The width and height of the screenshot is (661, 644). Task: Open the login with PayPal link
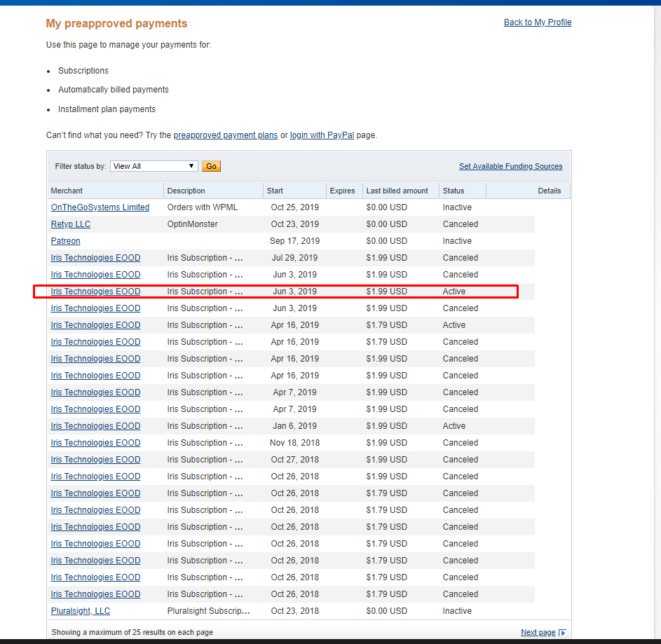(x=322, y=135)
